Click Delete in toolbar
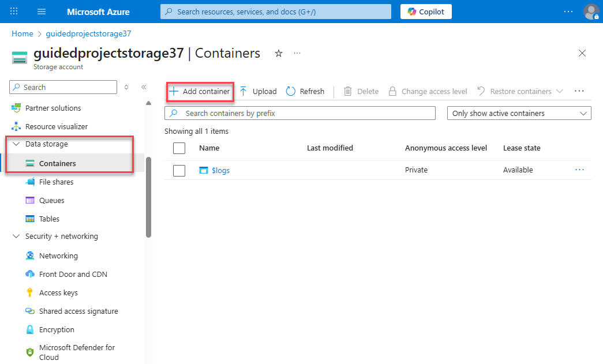Viewport: 603px width, 364px height. [x=361, y=92]
